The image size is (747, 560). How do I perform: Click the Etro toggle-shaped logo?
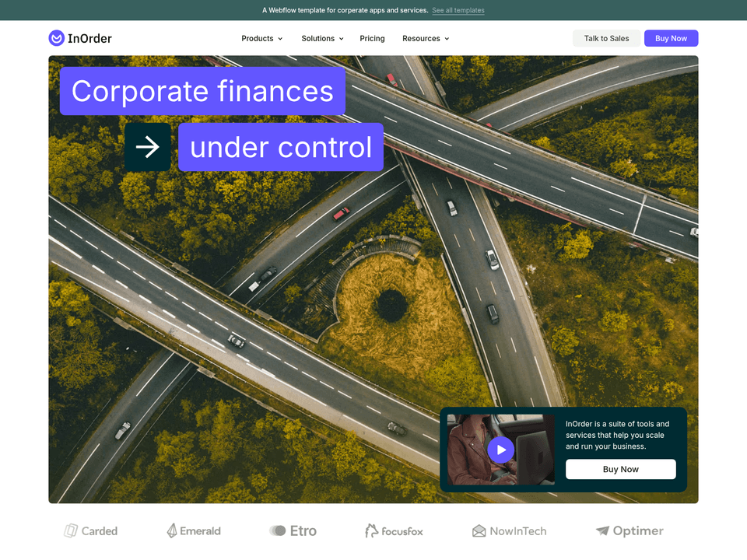coord(277,530)
